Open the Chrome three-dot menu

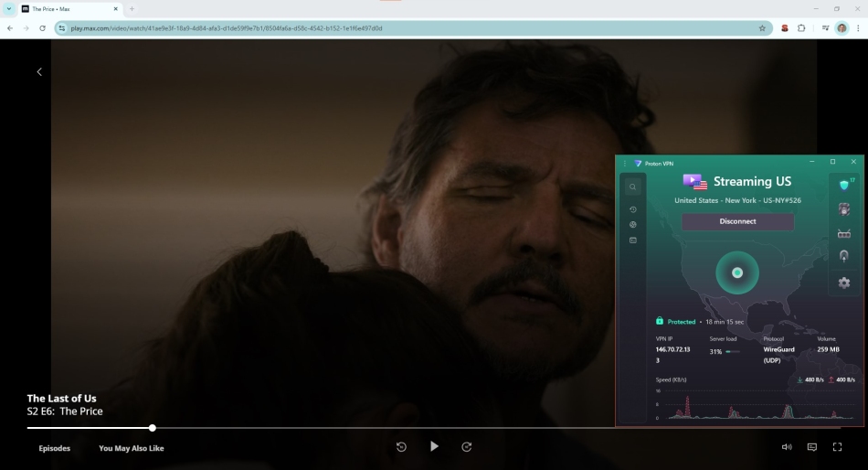click(858, 28)
